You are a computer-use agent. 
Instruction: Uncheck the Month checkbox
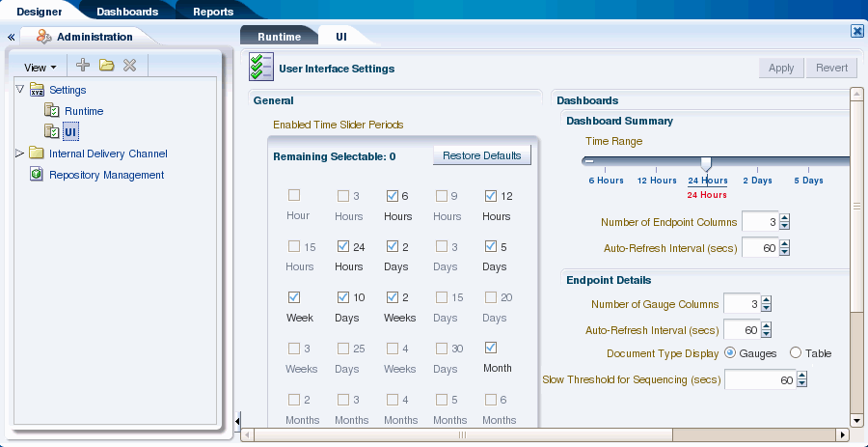(491, 348)
